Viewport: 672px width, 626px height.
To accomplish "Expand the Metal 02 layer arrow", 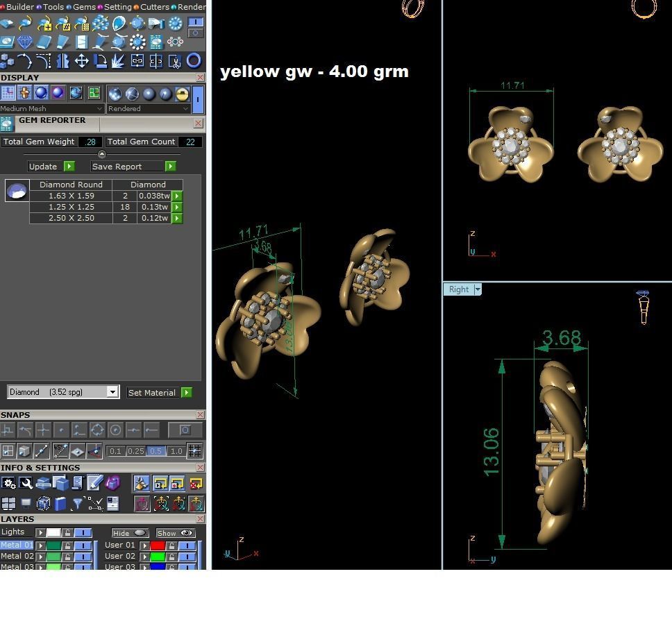I will (x=40, y=557).
